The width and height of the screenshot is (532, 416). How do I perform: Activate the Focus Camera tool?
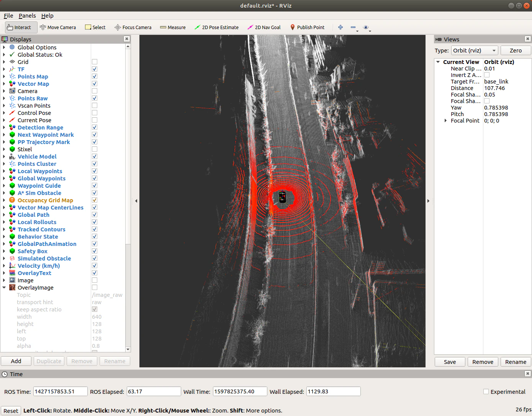[133, 27]
